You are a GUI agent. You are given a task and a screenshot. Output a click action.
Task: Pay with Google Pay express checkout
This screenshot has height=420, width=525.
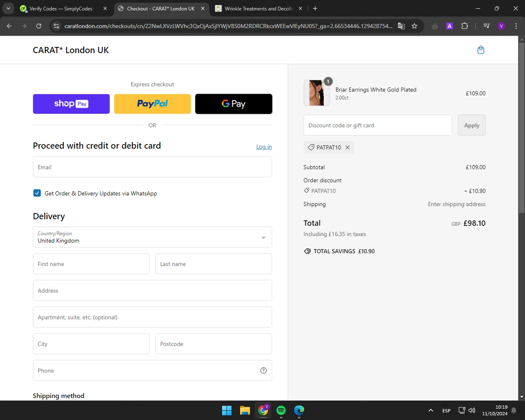tap(233, 104)
